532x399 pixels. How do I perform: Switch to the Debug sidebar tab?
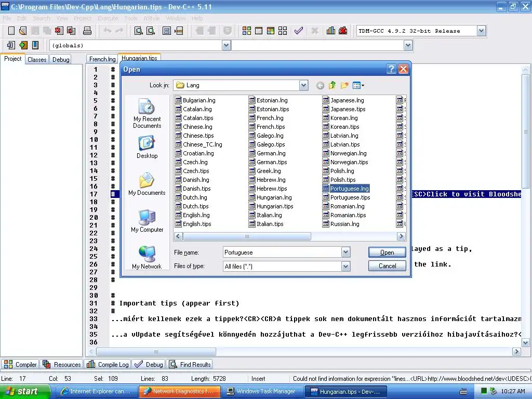click(61, 59)
